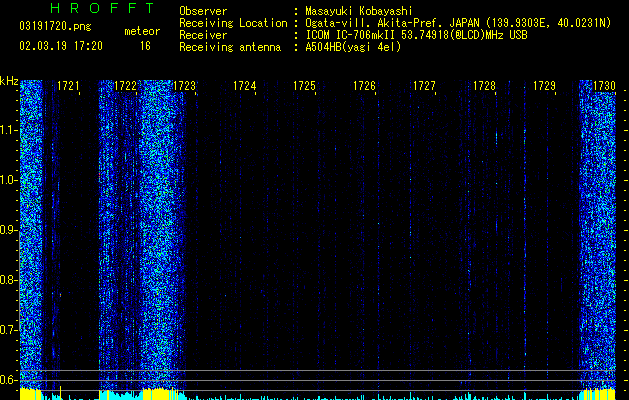The width and height of the screenshot is (629, 400).
Task: Select observer name Masayuki Kobayashi
Action: point(359,11)
